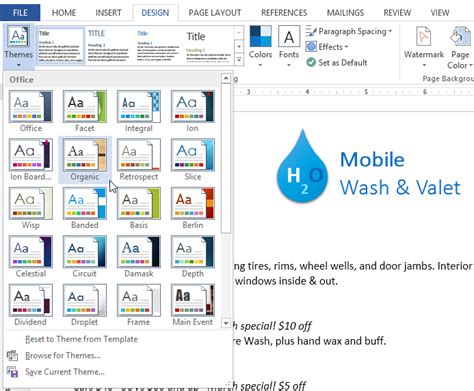The height and width of the screenshot is (391, 474).
Task: Click themes list scroll up arrow
Action: [226, 79]
